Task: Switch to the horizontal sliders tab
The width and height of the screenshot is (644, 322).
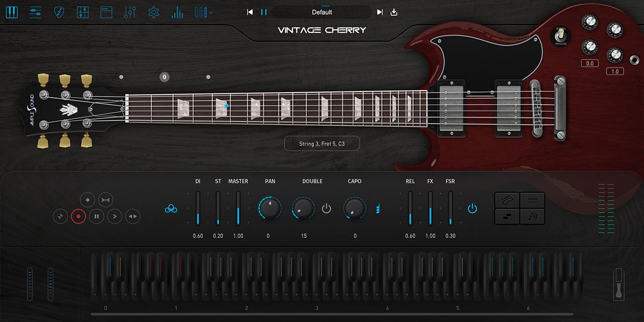Action: click(x=35, y=12)
